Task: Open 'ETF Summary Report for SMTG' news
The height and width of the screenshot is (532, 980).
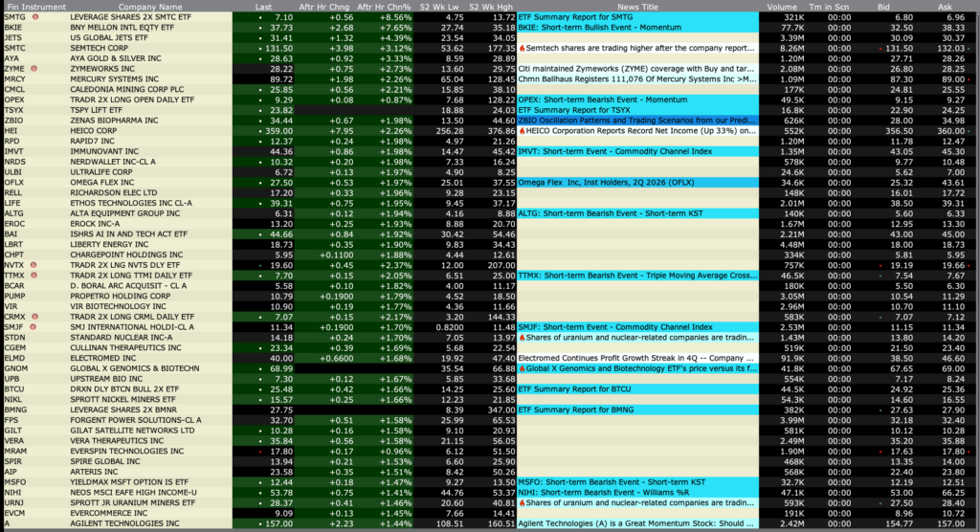Action: pyautogui.click(x=575, y=17)
